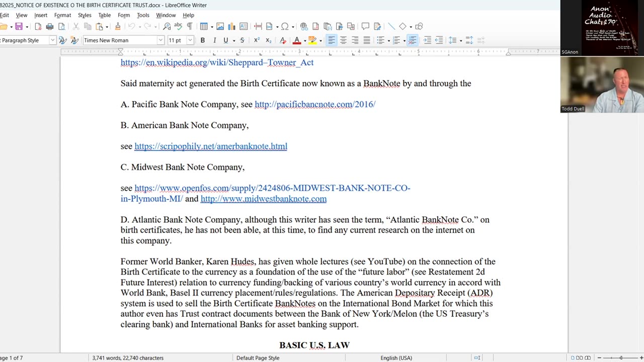Open the Insert menu
This screenshot has width=644, height=362.
(x=41, y=15)
